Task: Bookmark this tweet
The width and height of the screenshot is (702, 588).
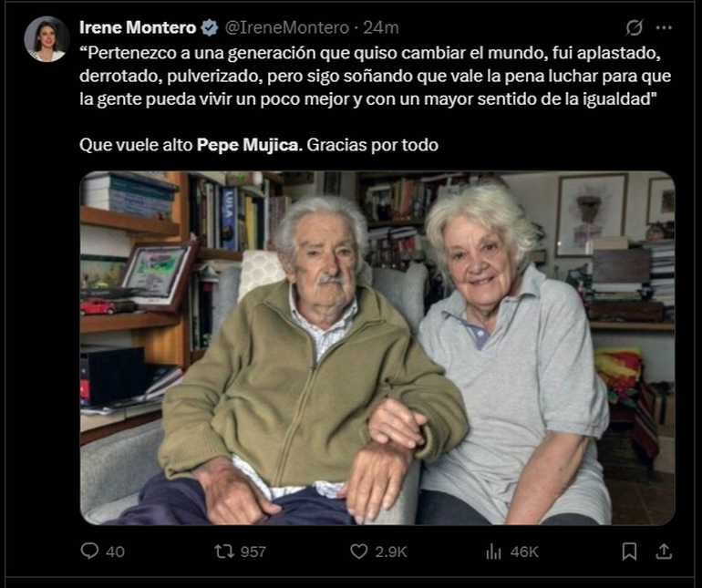Action: (x=629, y=552)
